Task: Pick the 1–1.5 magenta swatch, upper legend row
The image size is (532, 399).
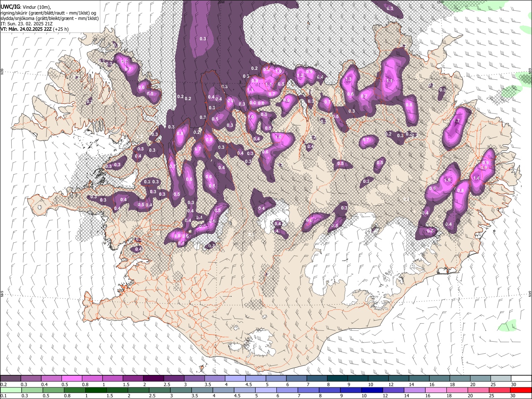Action: (x=113, y=379)
